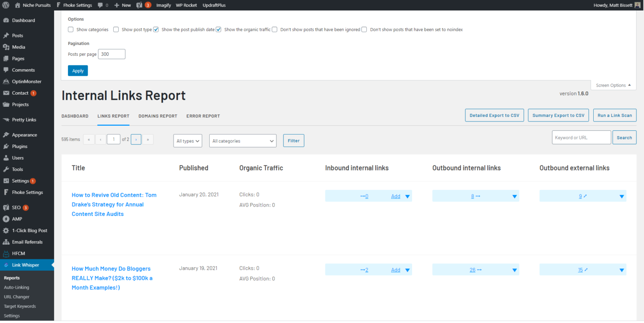The height and width of the screenshot is (323, 644).
Task: Click the WordPress logo in admin bar
Action: pos(5,5)
